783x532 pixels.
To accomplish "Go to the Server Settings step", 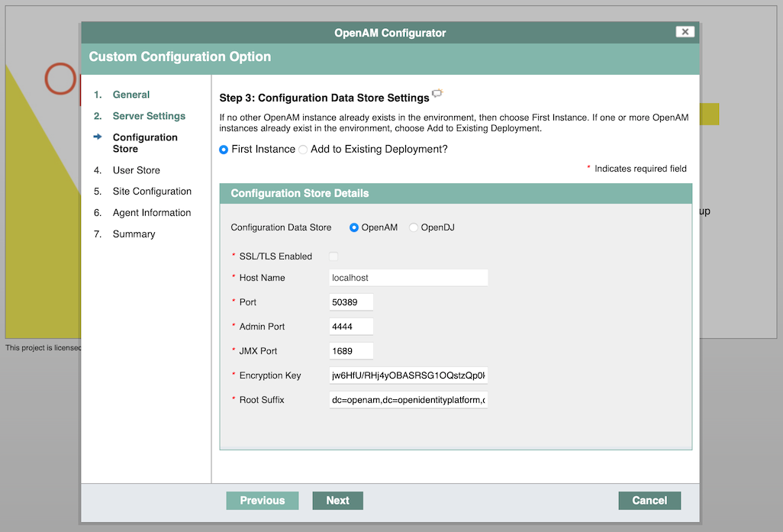I will 149,116.
